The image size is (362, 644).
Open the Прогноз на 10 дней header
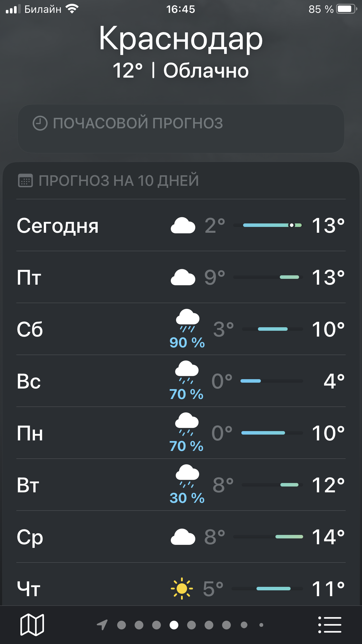(x=119, y=181)
